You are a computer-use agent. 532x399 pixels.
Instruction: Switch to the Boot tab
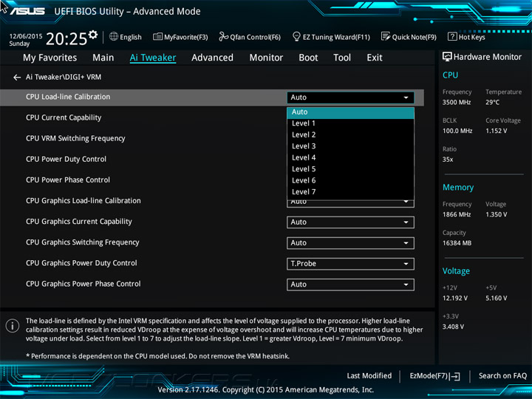pyautogui.click(x=308, y=58)
